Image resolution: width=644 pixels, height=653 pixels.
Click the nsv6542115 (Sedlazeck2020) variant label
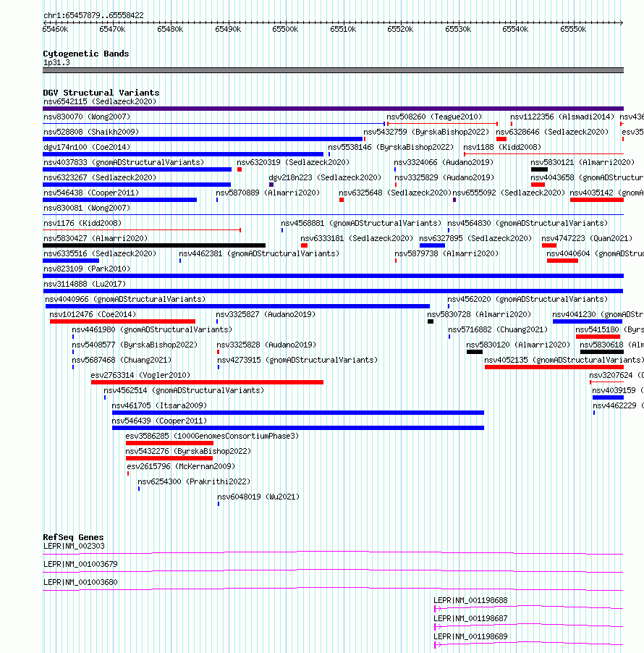(x=100, y=101)
